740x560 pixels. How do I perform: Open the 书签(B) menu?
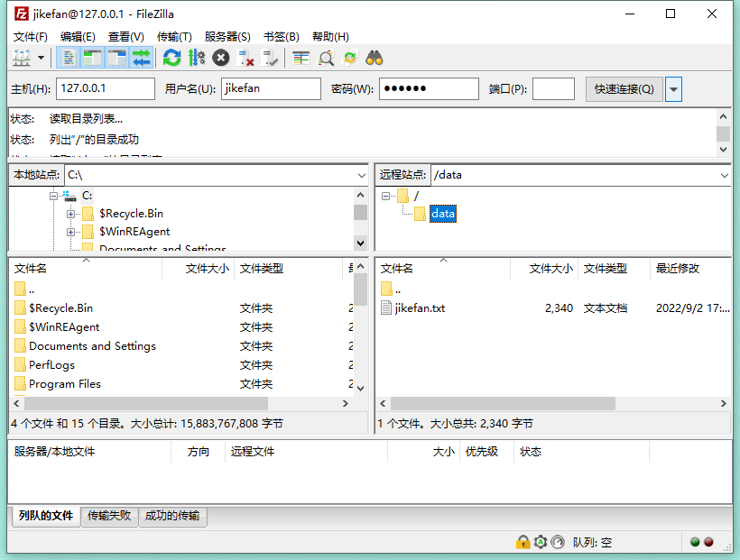(282, 37)
